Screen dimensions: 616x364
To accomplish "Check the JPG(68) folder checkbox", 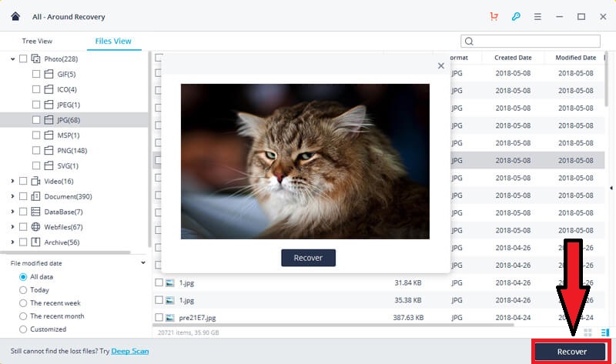I will click(36, 120).
